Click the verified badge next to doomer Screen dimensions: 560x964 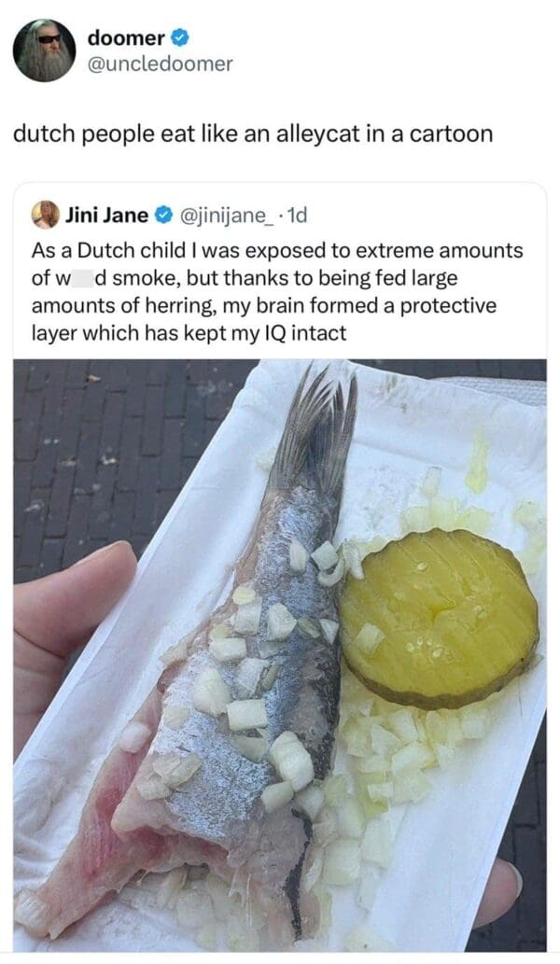tap(179, 38)
